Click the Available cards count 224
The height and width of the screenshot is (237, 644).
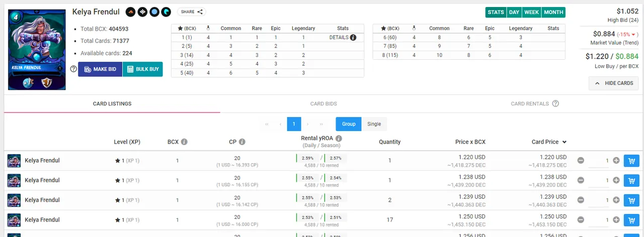pyautogui.click(x=127, y=53)
